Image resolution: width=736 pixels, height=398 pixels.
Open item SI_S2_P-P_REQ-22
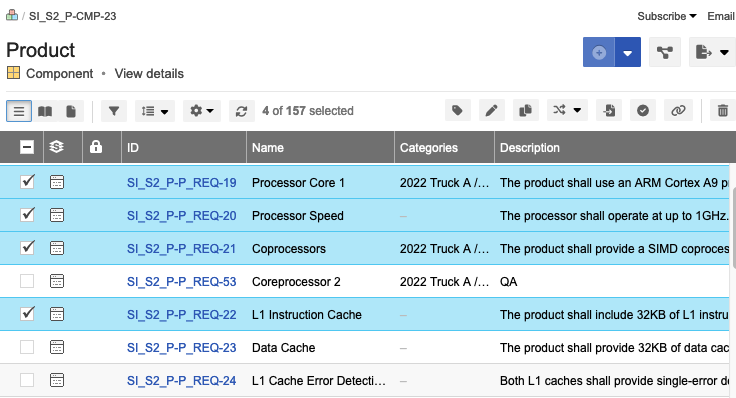click(x=182, y=314)
